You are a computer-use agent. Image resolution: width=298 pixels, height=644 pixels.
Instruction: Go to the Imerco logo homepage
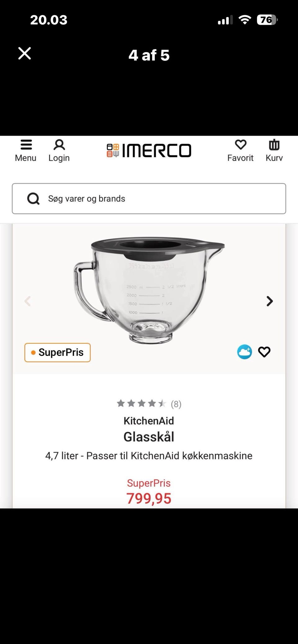pyautogui.click(x=149, y=151)
